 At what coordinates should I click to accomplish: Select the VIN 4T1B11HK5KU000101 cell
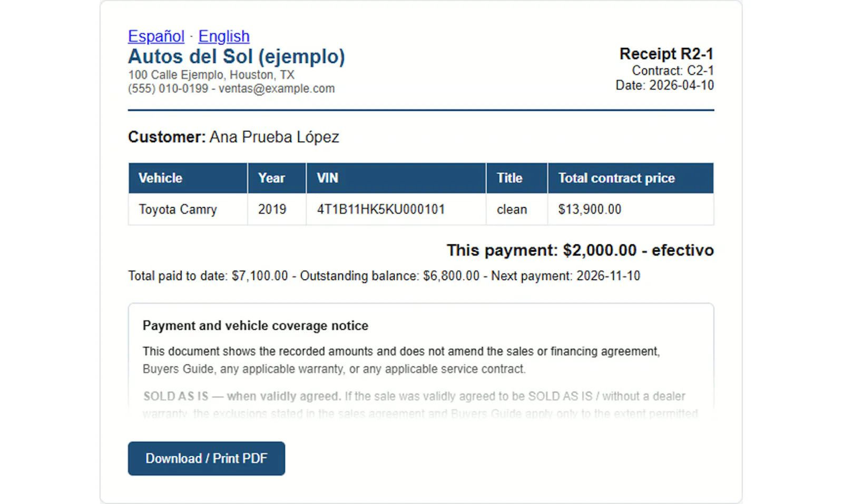(x=396, y=209)
